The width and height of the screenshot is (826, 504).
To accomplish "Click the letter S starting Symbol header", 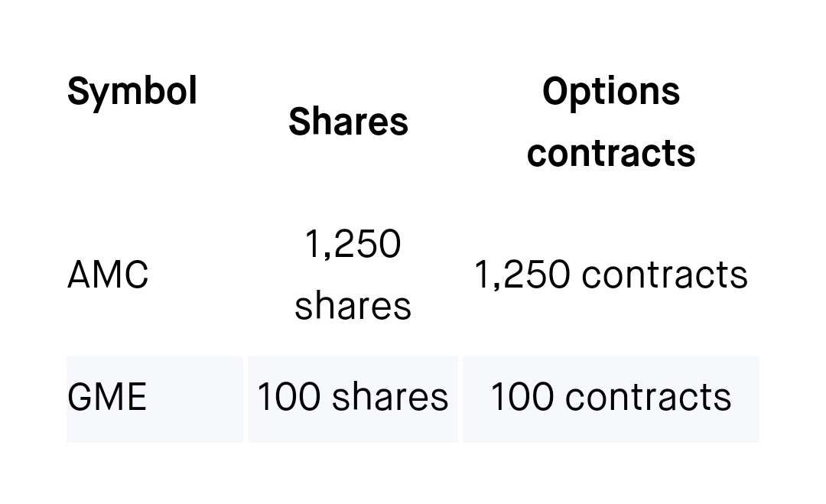I will click(x=78, y=90).
